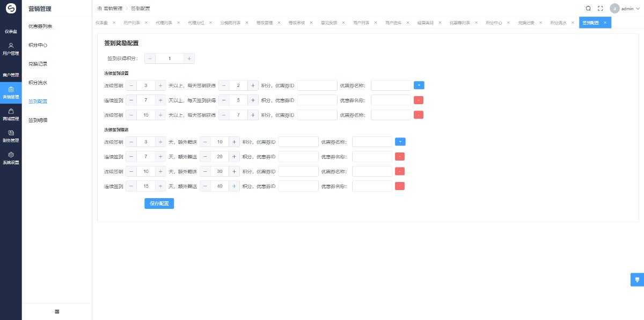Decrease the 15 days value in 连续签到设置
Viewport: 644px width, 320px height.
point(131,114)
